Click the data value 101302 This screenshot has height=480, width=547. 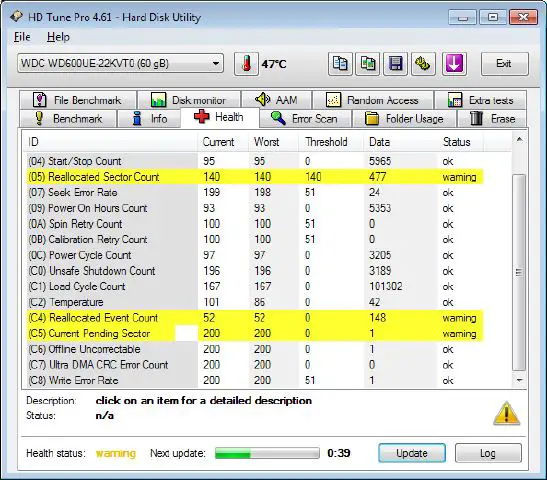point(386,286)
